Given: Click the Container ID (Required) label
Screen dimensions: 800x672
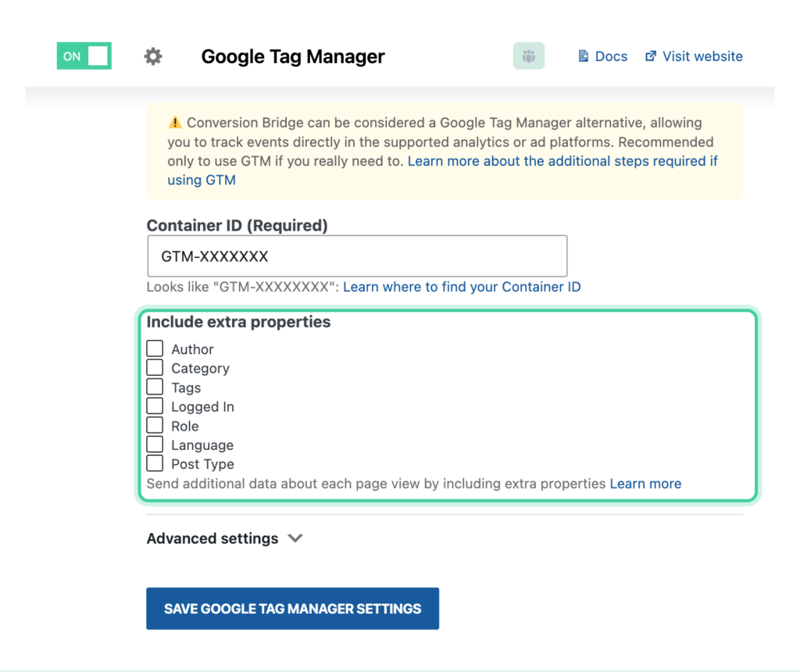Looking at the screenshot, I should pyautogui.click(x=237, y=225).
